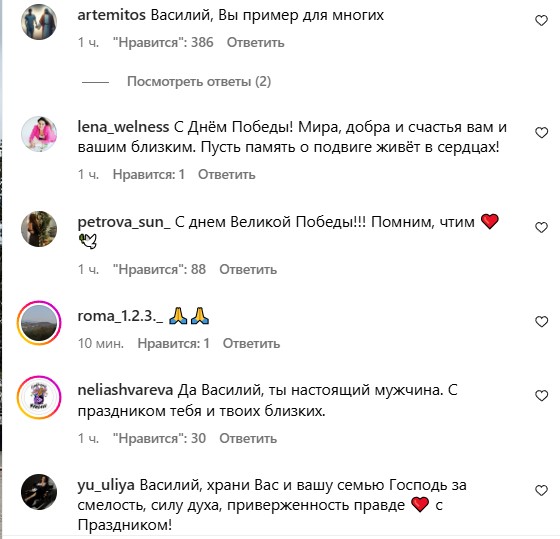
Task: Click 'Ответить' under roma_1.2.3._ comment
Action: click(x=251, y=344)
